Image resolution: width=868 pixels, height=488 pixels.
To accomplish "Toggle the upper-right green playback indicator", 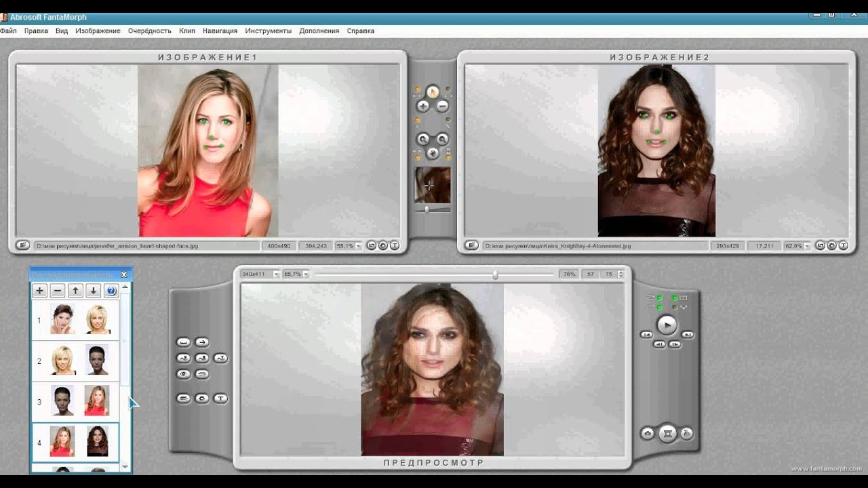I will (674, 298).
